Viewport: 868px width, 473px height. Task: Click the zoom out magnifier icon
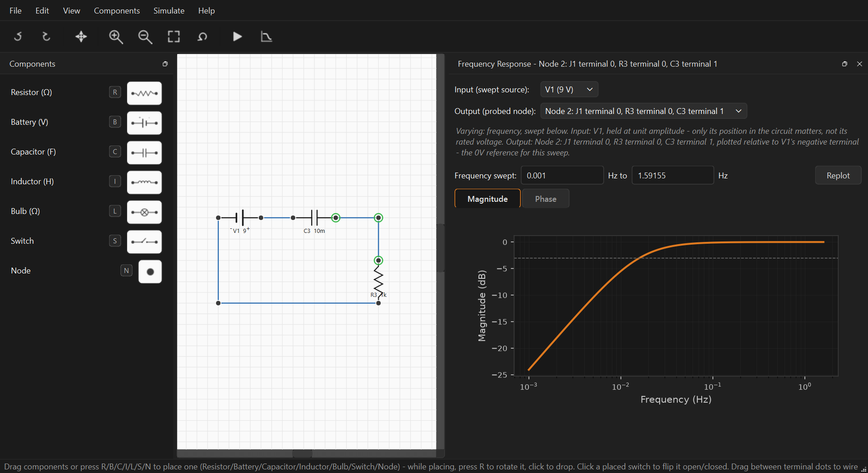pyautogui.click(x=145, y=36)
